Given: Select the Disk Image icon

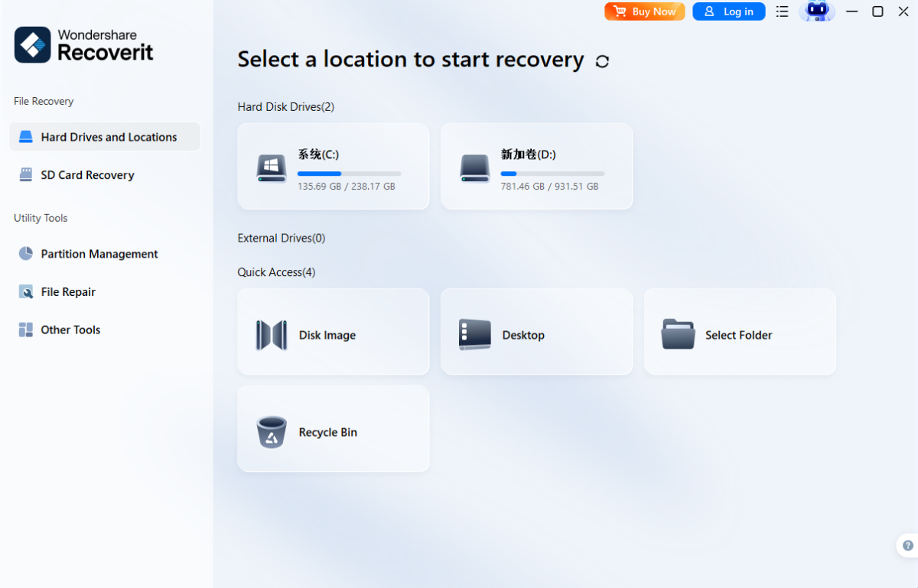Looking at the screenshot, I should [272, 335].
